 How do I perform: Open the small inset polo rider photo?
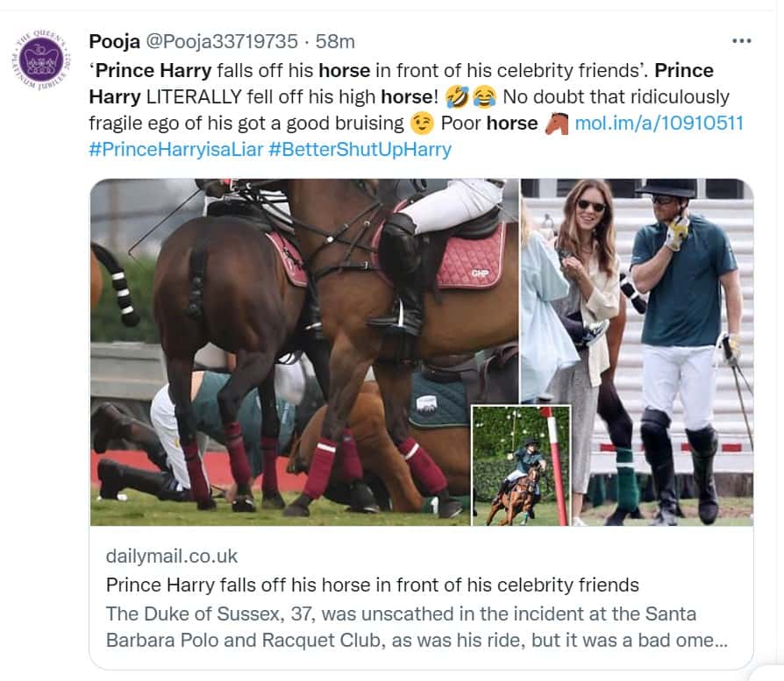coord(521,465)
